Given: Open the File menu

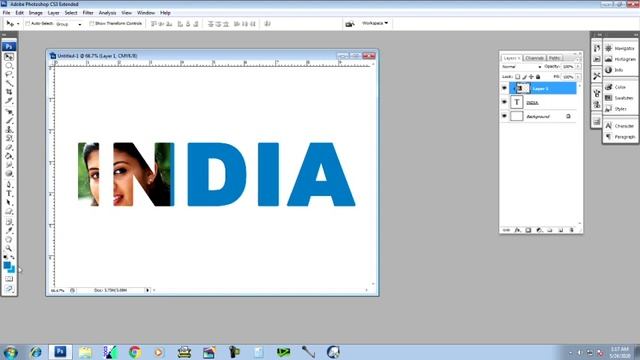Looking at the screenshot, I should [x=7, y=13].
